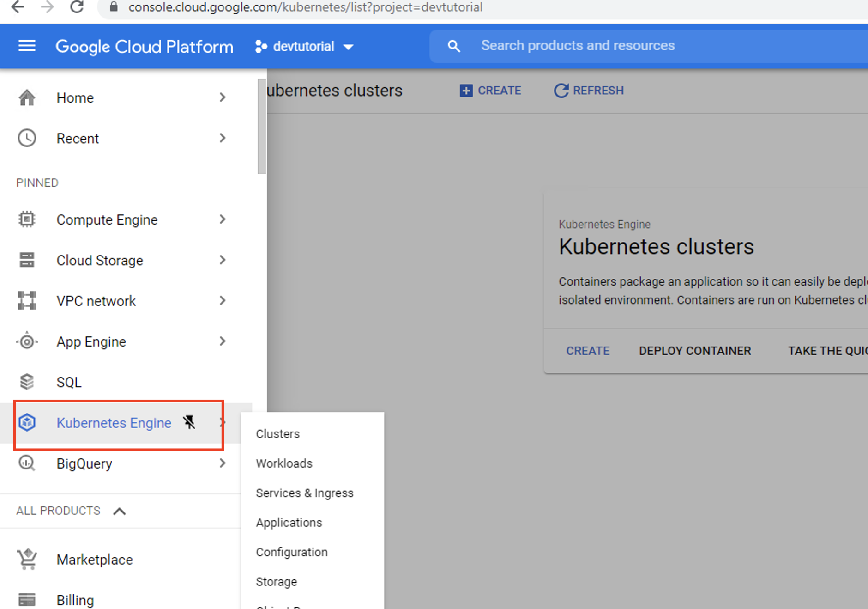Viewport: 868px width, 609px height.
Task: Click the Marketplace cart icon
Action: [x=27, y=559]
